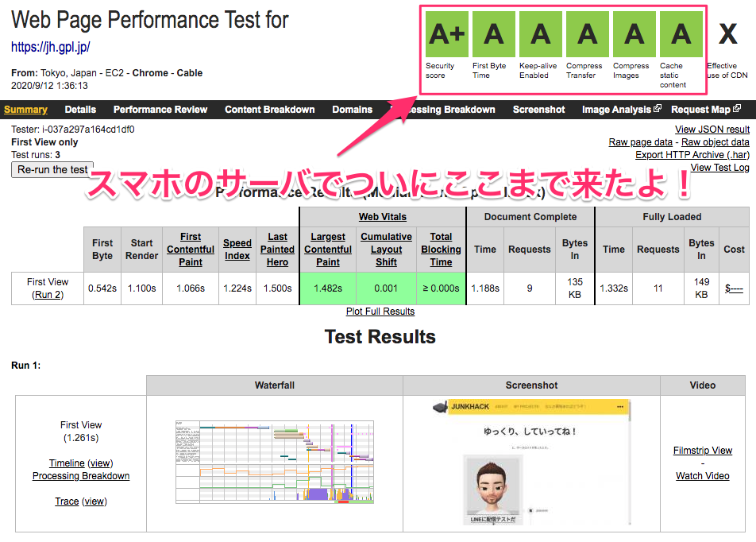Open the Plot Full Results link

click(380, 312)
